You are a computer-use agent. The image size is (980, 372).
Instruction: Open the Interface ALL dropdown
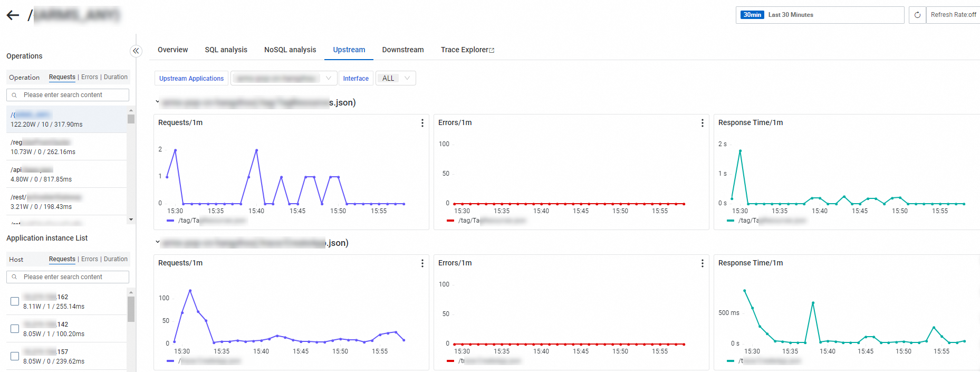pyautogui.click(x=396, y=78)
